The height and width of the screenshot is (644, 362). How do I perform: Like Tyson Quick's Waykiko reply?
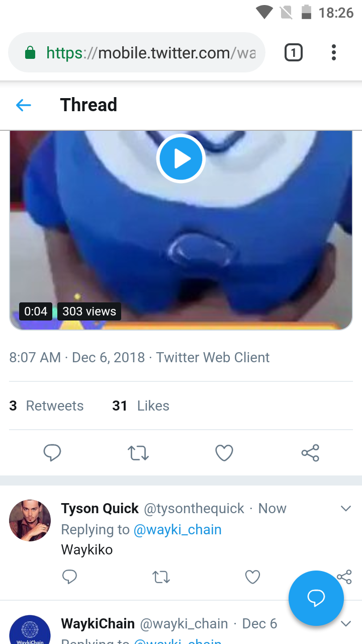point(252,577)
